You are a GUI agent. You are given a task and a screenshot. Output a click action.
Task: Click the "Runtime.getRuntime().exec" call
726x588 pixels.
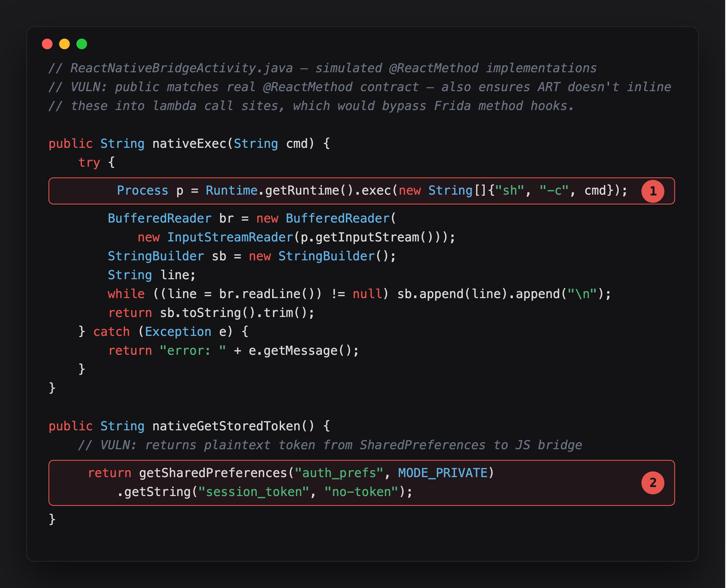pos(298,191)
